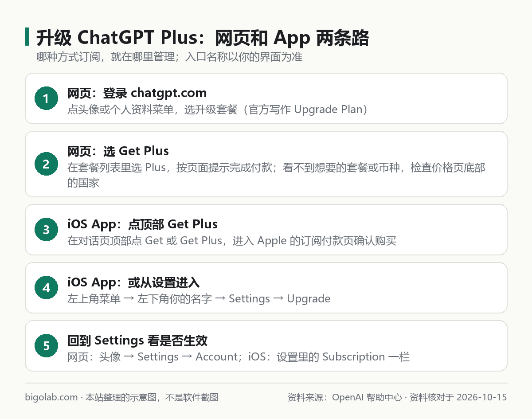Click the description mentioning "Upgrade Plan"
The image size is (532, 419).
point(218,109)
